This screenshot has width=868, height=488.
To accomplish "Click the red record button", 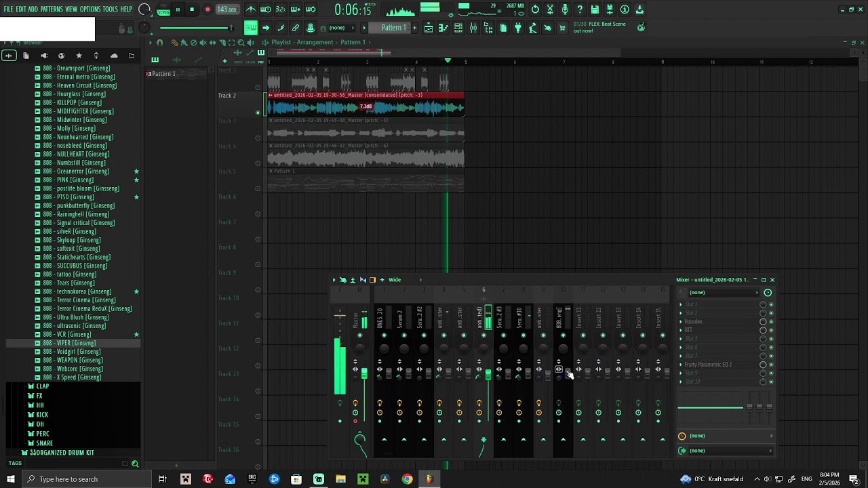I will (208, 10).
